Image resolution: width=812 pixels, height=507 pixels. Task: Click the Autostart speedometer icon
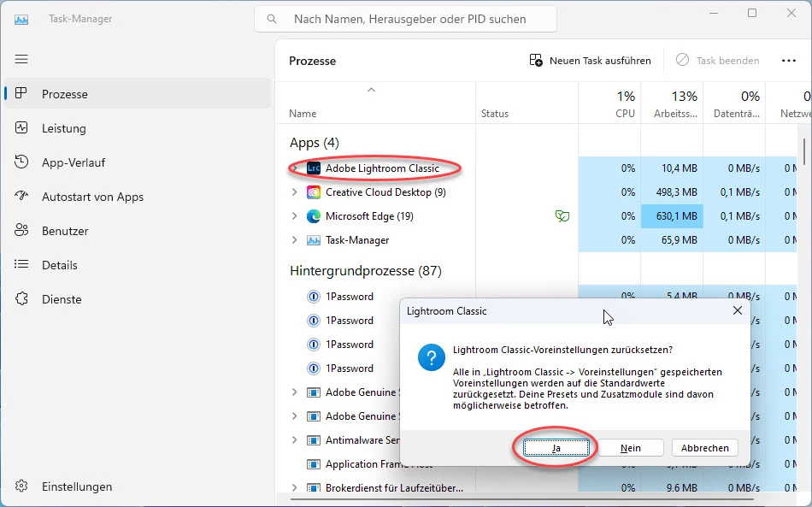click(x=21, y=196)
